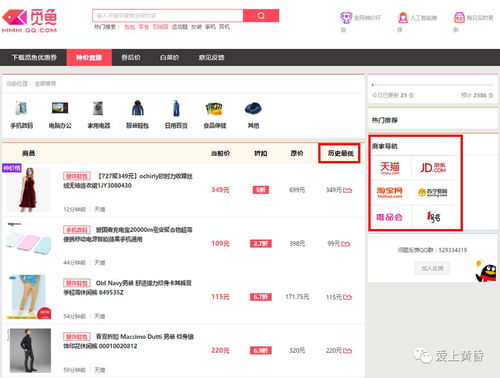500x378 pixels.
Task: Click the current price 349元
Action: point(220,190)
